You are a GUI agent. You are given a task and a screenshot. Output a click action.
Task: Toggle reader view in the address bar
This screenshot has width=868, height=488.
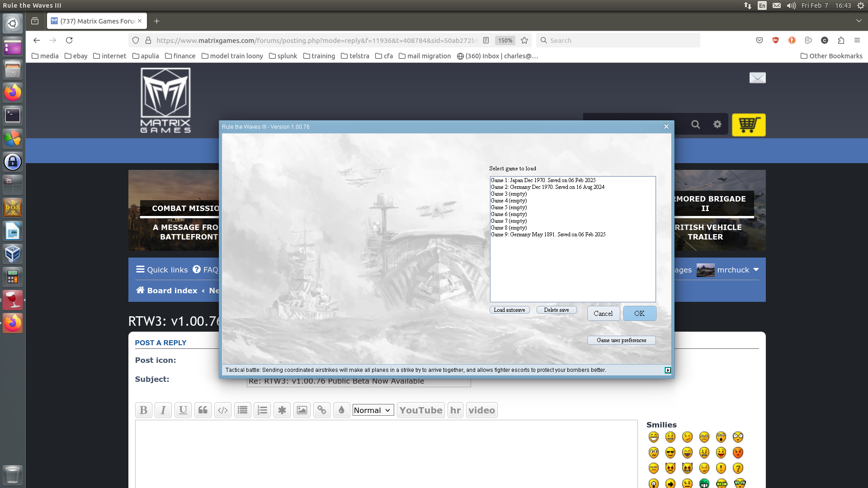[486, 40]
